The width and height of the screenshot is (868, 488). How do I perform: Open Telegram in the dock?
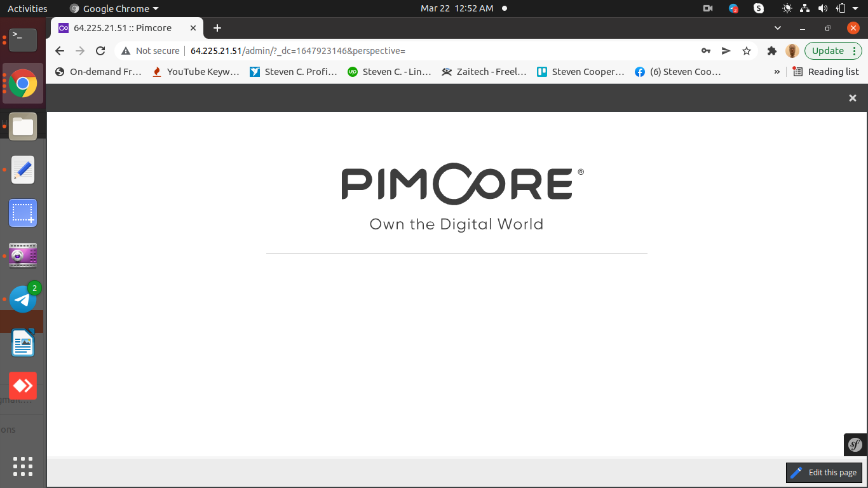pyautogui.click(x=23, y=299)
